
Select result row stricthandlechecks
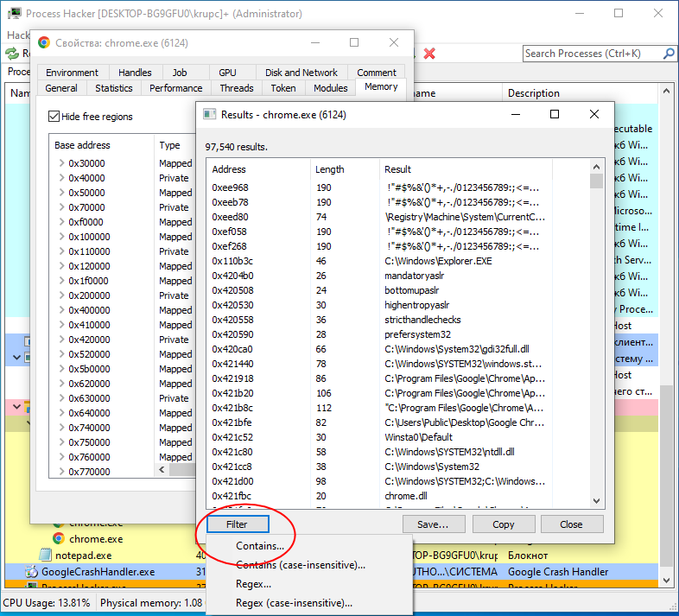pos(397,320)
